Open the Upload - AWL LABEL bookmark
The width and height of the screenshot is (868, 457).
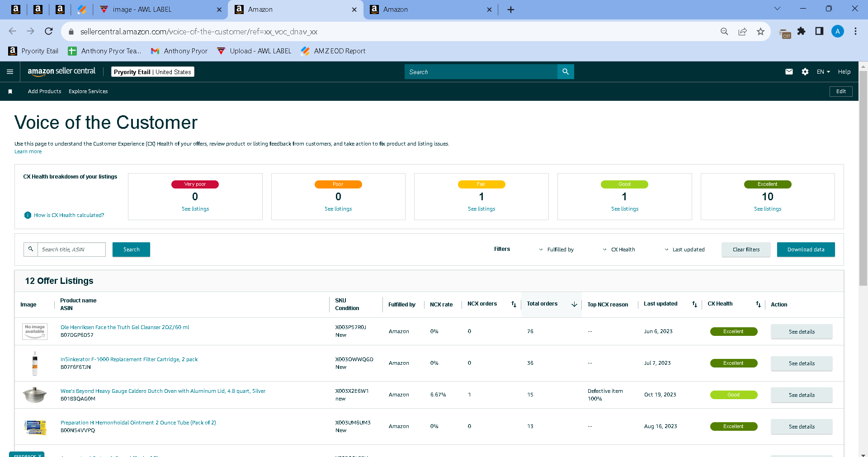point(254,51)
